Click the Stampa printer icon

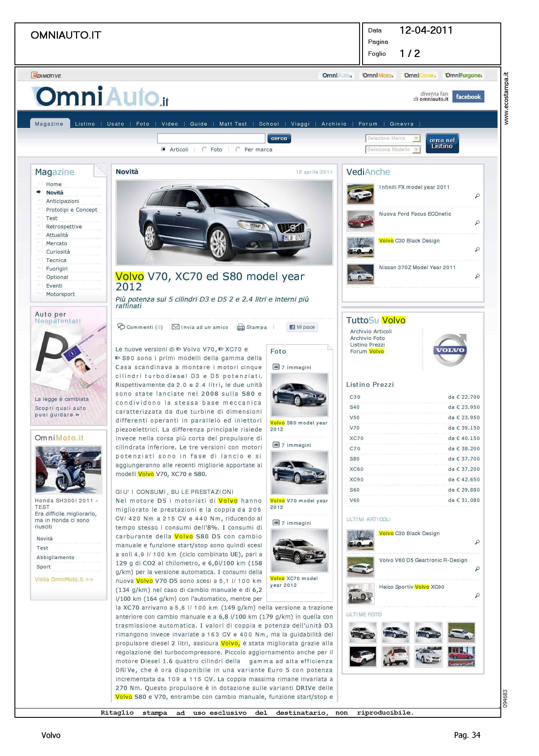(x=241, y=327)
